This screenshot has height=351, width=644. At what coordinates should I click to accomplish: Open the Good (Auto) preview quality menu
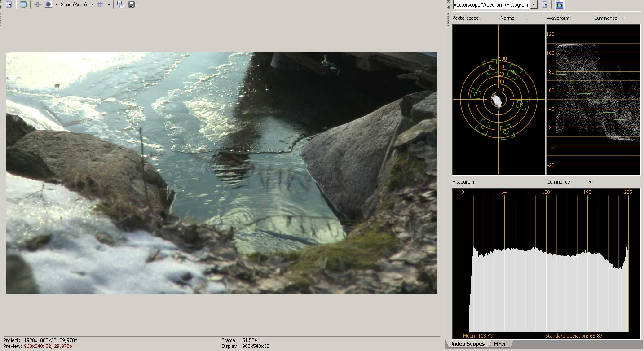click(76, 4)
